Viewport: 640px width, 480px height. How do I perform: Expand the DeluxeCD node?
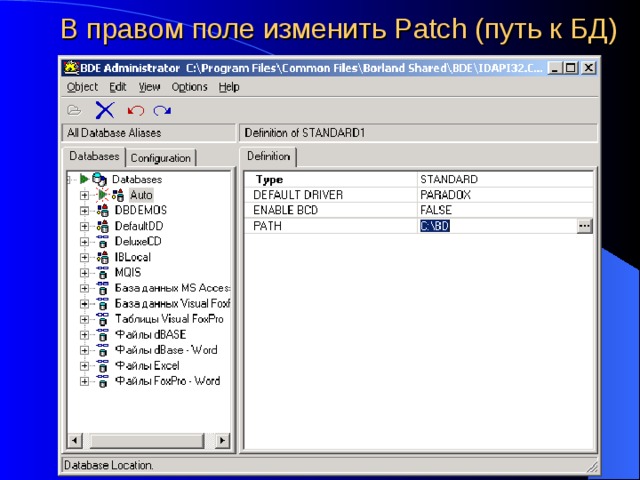84,242
